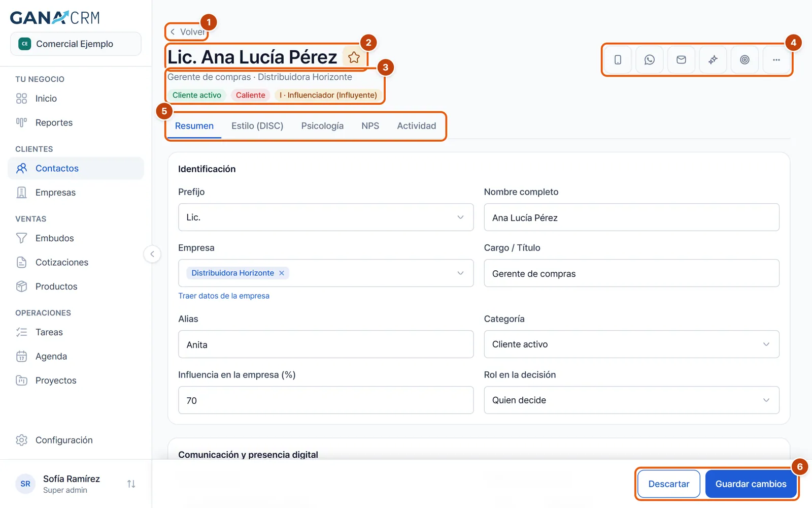Open Empresas in the sidebar

(76, 193)
